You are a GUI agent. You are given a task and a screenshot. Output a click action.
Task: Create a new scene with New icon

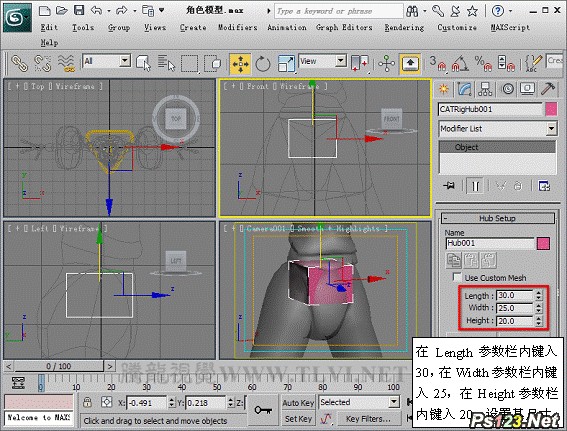[x=44, y=10]
